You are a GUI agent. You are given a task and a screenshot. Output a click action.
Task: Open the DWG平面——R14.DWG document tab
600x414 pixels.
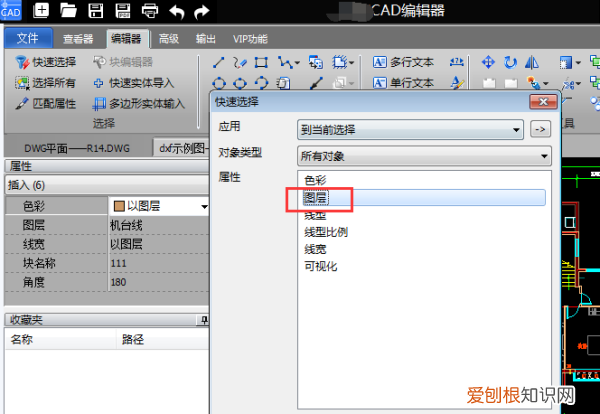(77, 148)
